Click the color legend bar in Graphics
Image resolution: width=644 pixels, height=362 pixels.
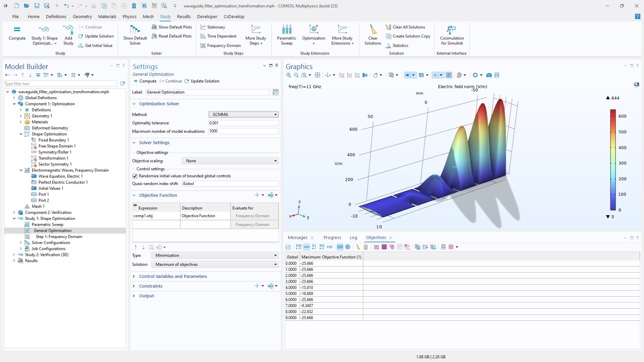(613, 160)
